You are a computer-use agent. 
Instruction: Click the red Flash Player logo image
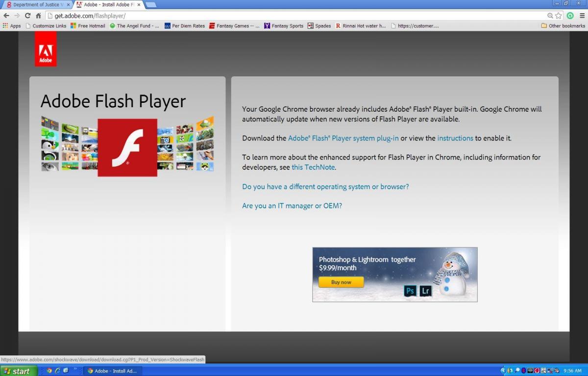[x=127, y=147]
